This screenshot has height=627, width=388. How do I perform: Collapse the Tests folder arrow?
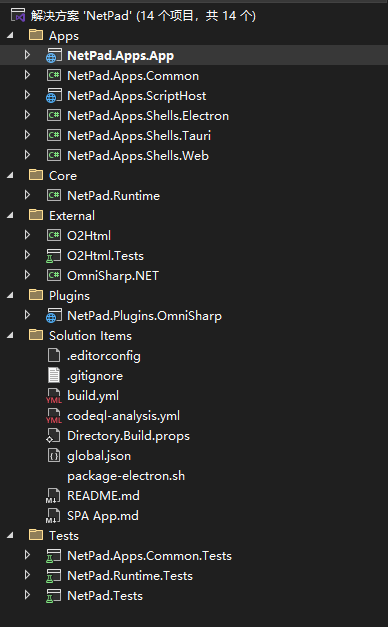tap(10, 535)
